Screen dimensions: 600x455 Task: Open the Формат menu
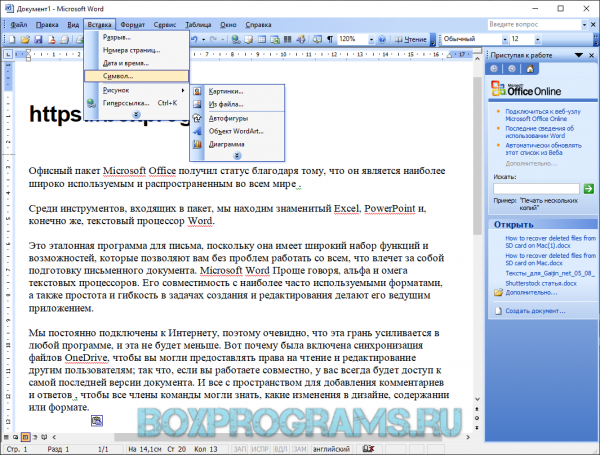[x=132, y=25]
